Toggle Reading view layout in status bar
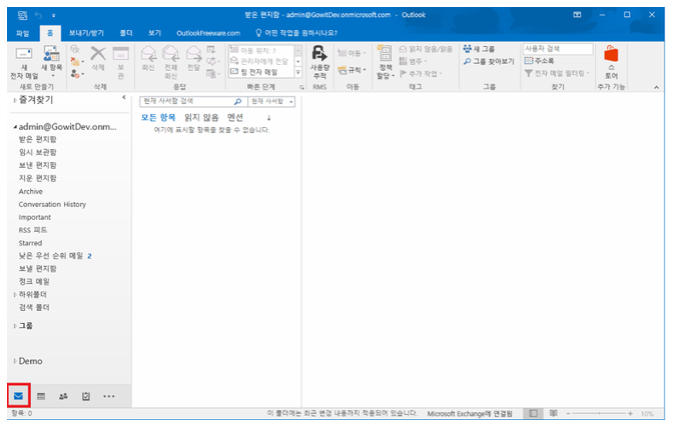Screen dimensions: 674x428 pos(553,412)
